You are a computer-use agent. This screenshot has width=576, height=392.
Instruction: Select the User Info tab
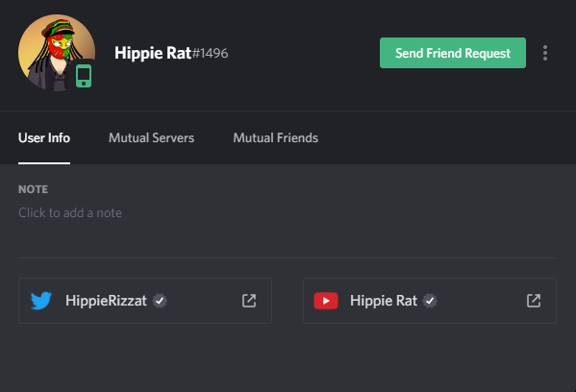pos(44,137)
